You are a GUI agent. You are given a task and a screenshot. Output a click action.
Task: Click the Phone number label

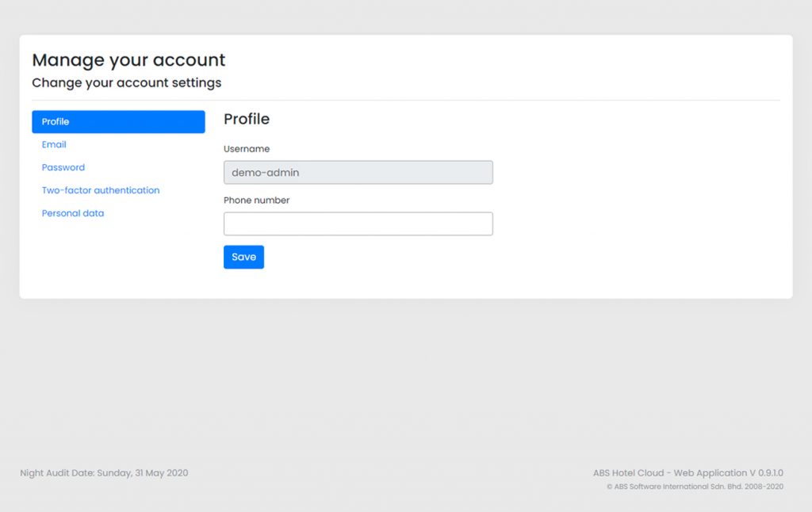257,201
